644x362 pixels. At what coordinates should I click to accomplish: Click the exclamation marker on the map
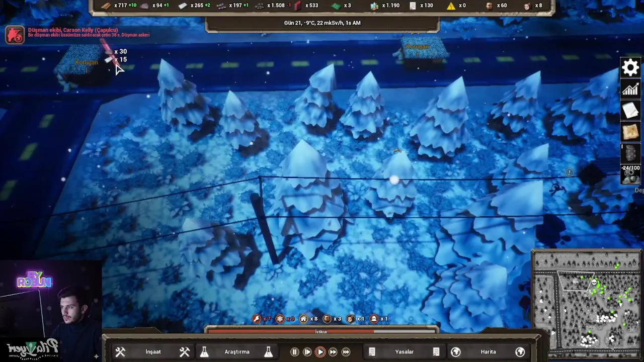click(569, 172)
